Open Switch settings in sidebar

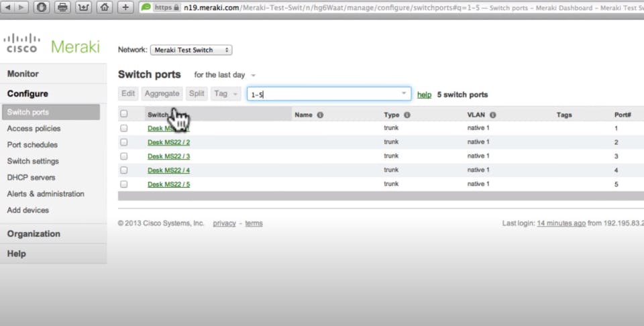tap(33, 161)
